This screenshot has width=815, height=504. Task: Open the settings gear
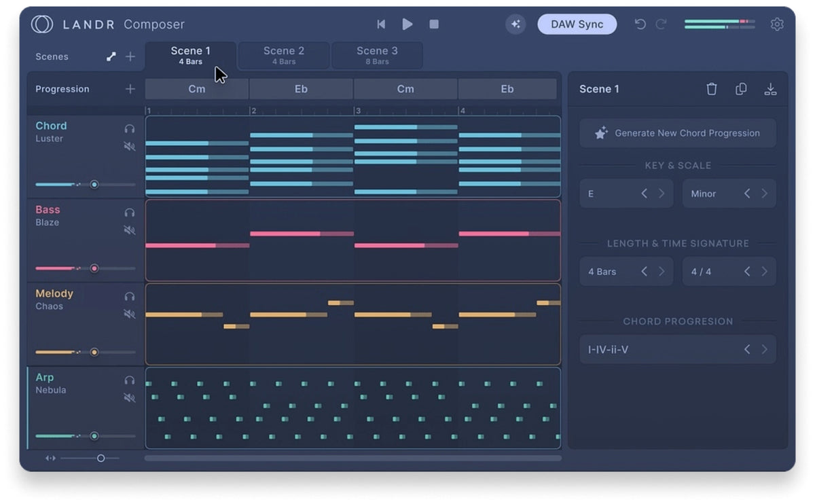pyautogui.click(x=777, y=24)
